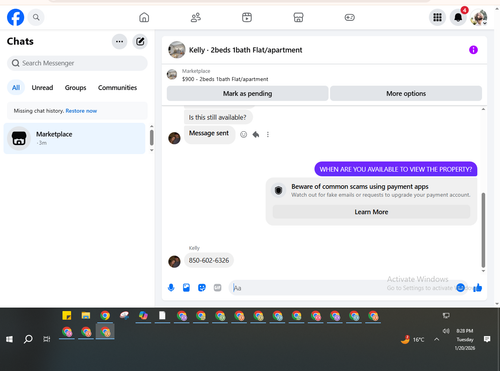
Task: Send a thumbs-up like
Action: [x=477, y=288]
